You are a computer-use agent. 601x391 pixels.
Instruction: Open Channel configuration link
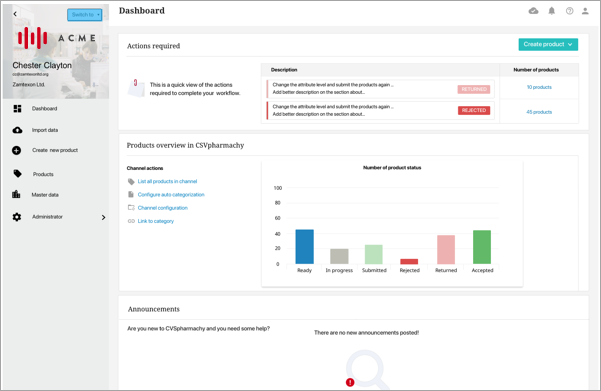pyautogui.click(x=163, y=208)
